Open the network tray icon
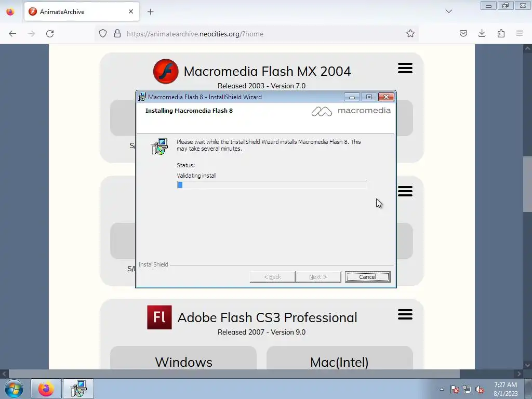This screenshot has width=532, height=399. 467,390
